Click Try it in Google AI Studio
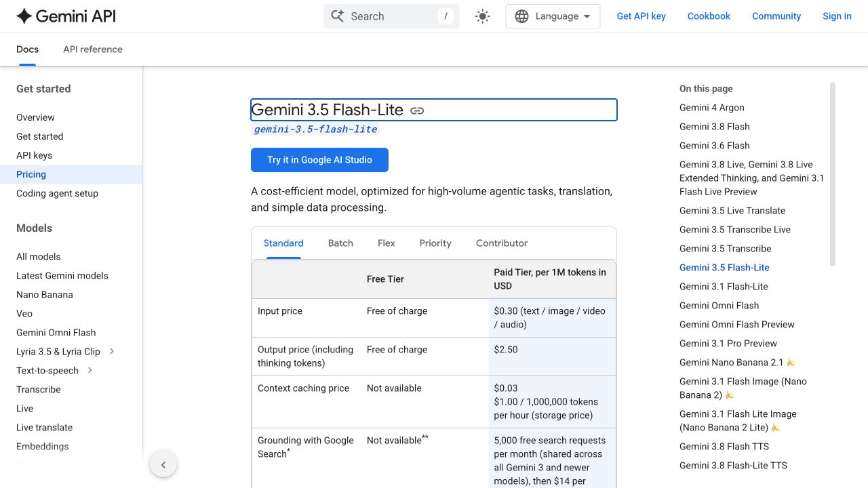Screen dimensions: 868x488 [x=319, y=160]
